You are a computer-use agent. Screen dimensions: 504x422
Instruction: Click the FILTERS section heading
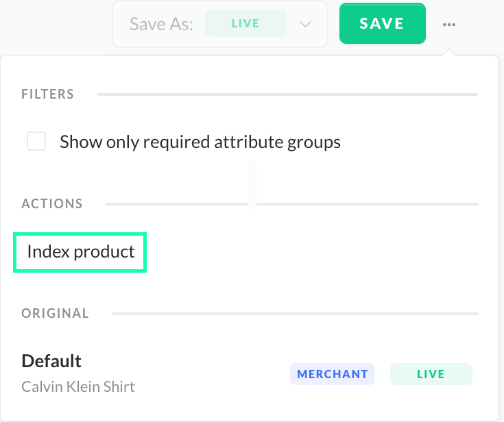47,93
